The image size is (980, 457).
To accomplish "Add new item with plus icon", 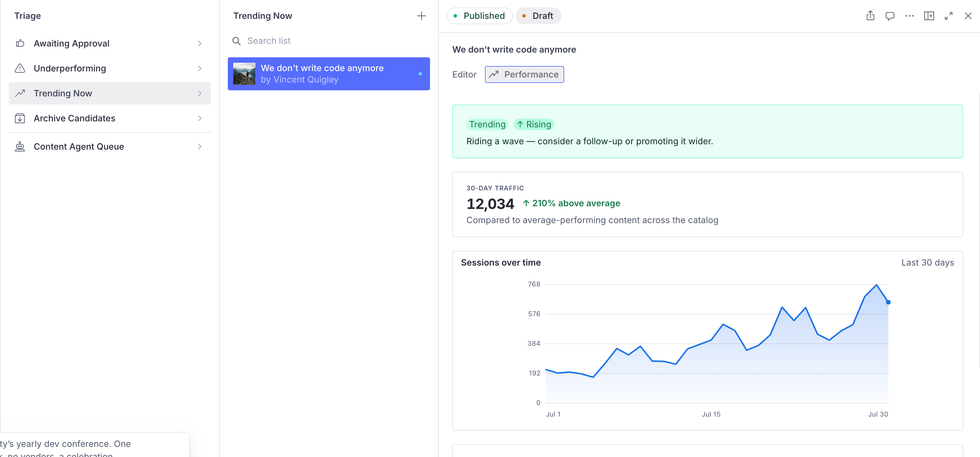I will click(x=421, y=16).
